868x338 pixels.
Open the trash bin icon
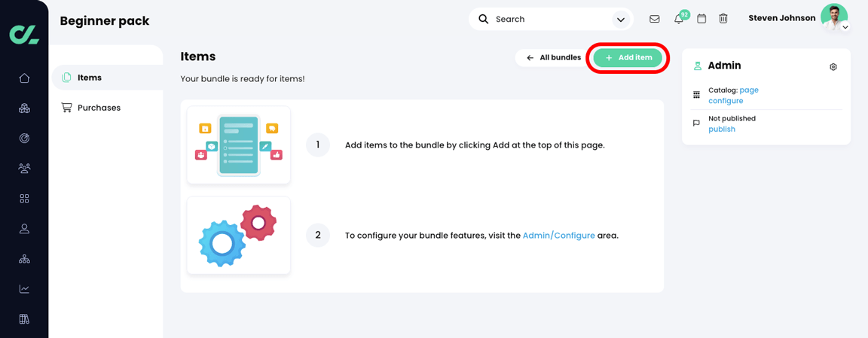click(723, 19)
